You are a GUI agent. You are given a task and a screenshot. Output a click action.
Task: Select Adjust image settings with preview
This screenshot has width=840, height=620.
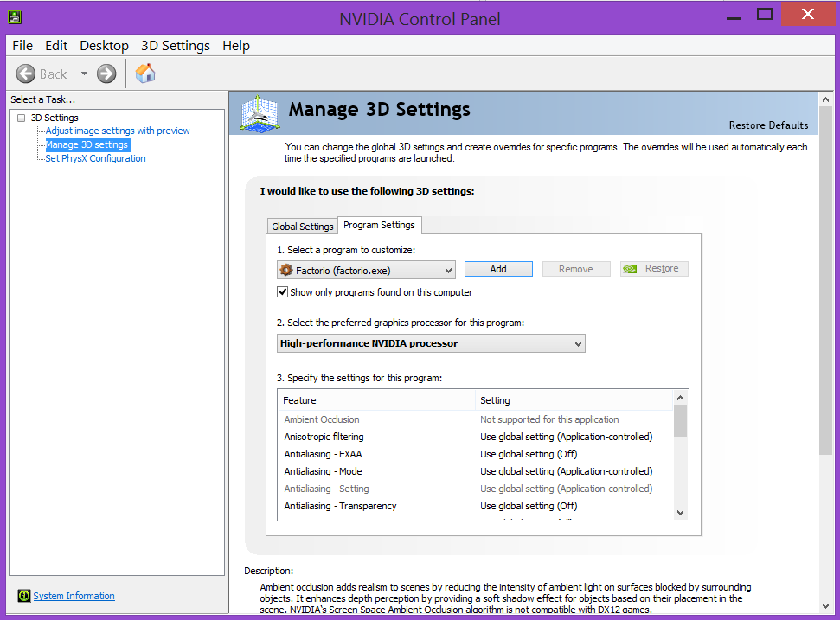[x=118, y=131]
